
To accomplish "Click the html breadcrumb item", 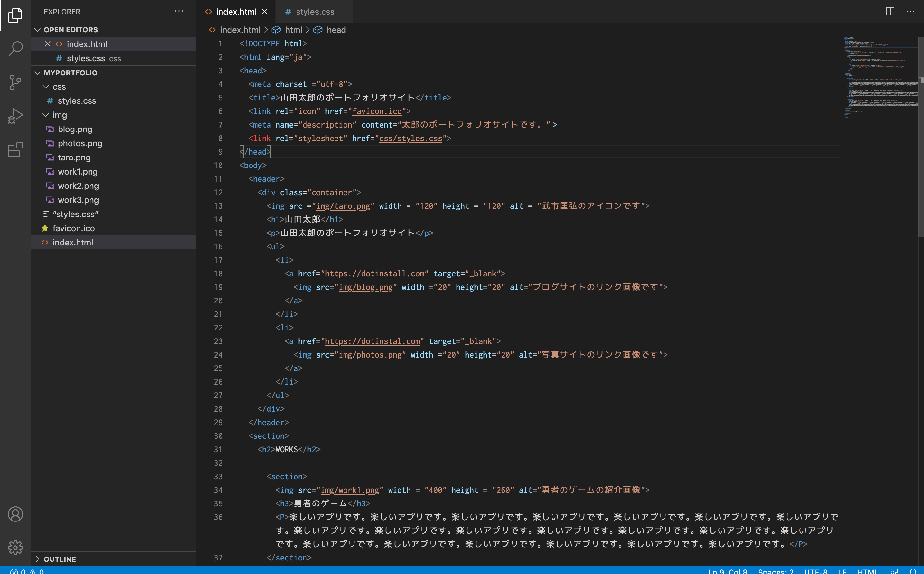I will [x=293, y=30].
